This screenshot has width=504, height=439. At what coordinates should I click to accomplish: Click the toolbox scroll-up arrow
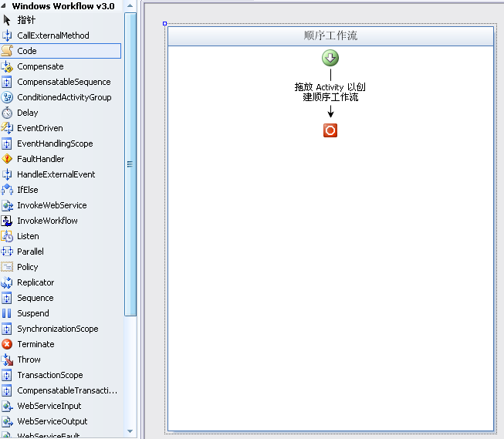point(130,5)
